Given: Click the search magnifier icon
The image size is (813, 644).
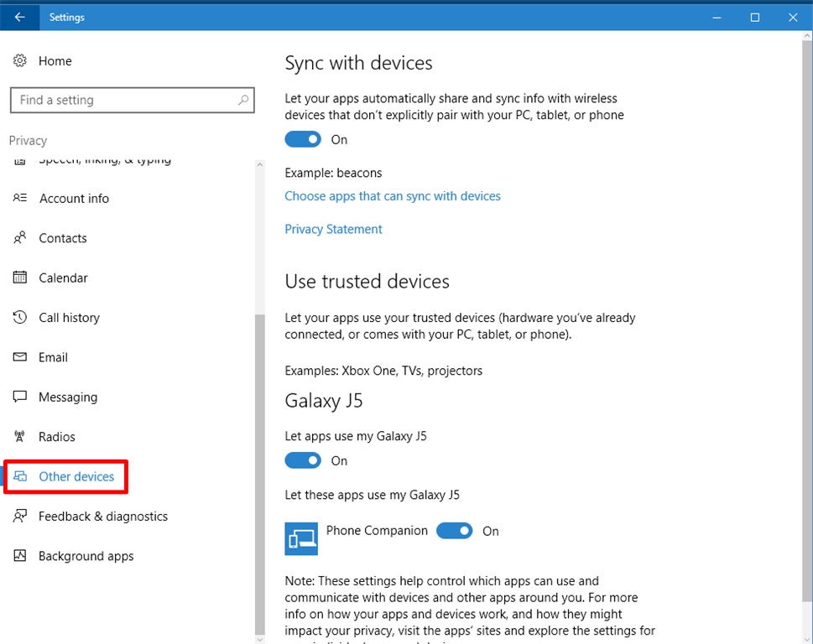Looking at the screenshot, I should pos(243,100).
